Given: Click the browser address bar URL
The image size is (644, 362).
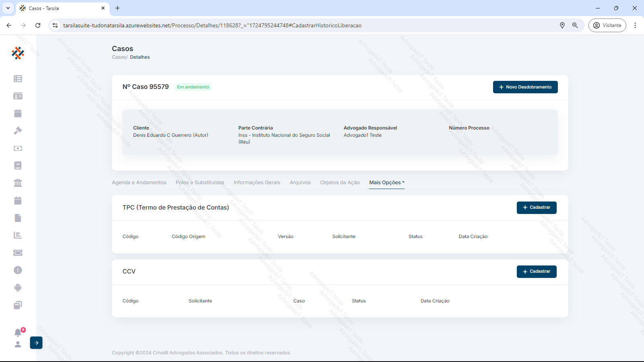Looking at the screenshot, I should 212,25.
